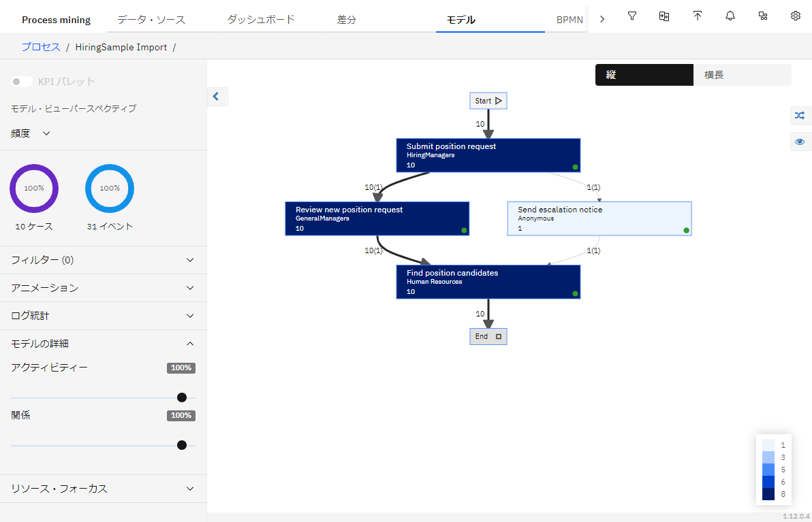Open the 頻度 perspective dropdown
The image size is (812, 522).
(31, 133)
